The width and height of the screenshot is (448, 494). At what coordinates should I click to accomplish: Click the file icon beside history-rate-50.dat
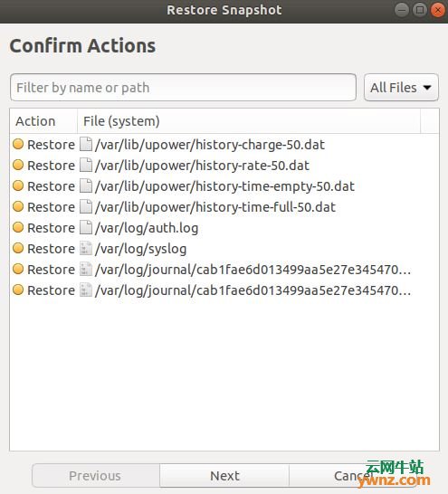point(86,166)
